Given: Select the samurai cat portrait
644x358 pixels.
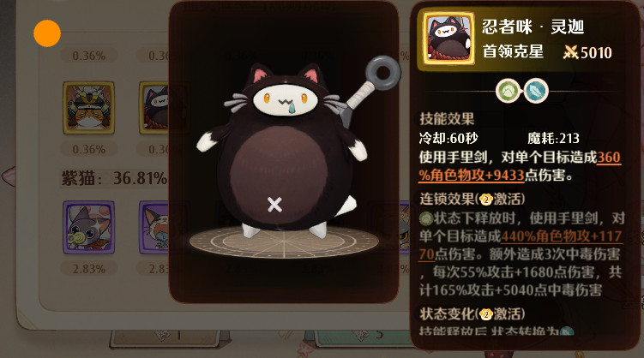Looking at the screenshot, I should tap(88, 108).
